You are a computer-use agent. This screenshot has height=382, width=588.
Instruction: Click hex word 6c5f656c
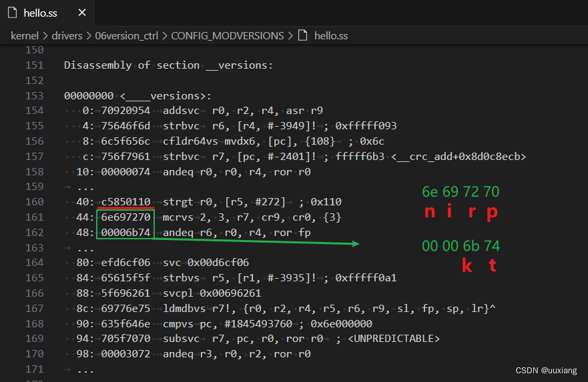(x=125, y=141)
